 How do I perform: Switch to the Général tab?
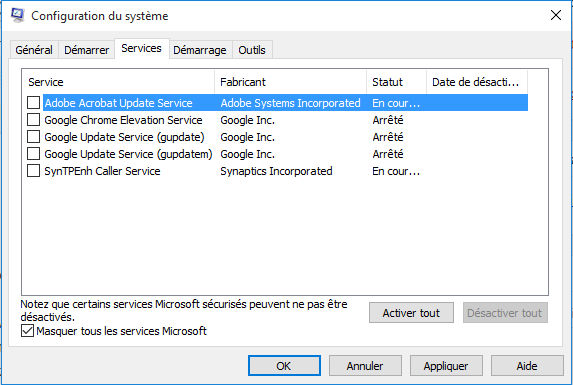click(34, 50)
